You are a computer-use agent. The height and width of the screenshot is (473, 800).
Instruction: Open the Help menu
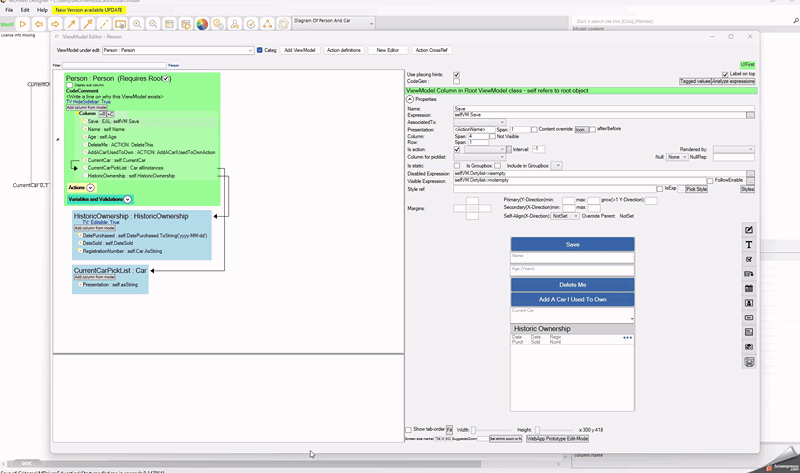42,10
